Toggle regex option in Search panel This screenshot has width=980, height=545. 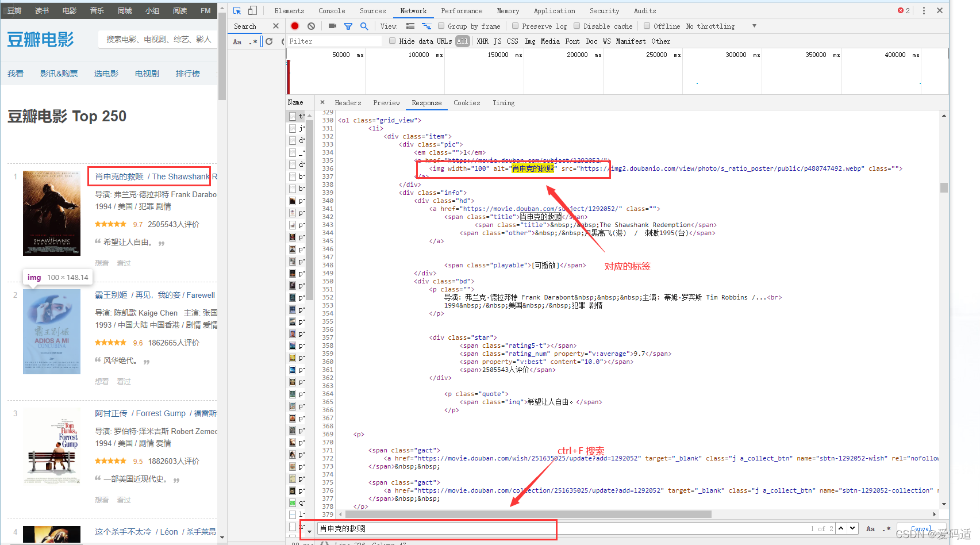point(253,41)
